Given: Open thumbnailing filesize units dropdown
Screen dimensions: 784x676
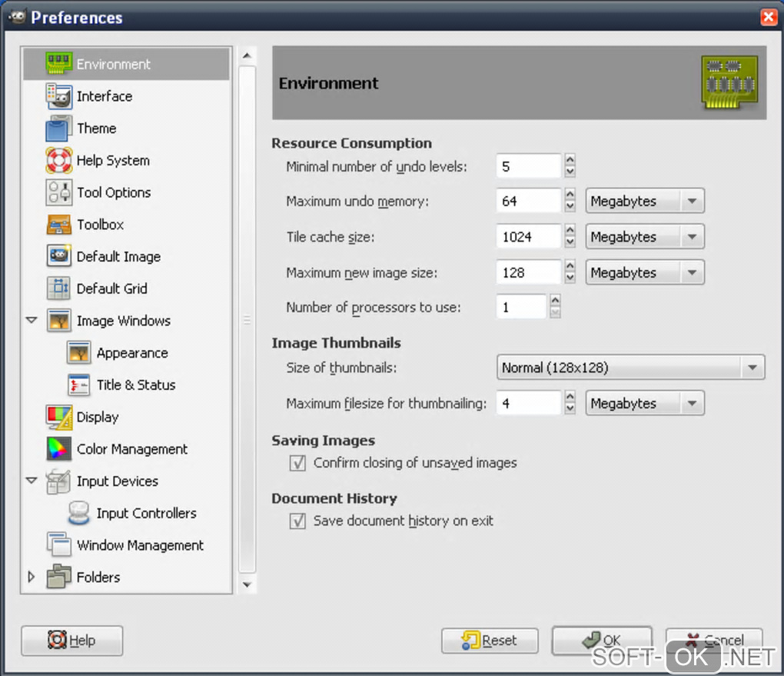Looking at the screenshot, I should pos(645,403).
